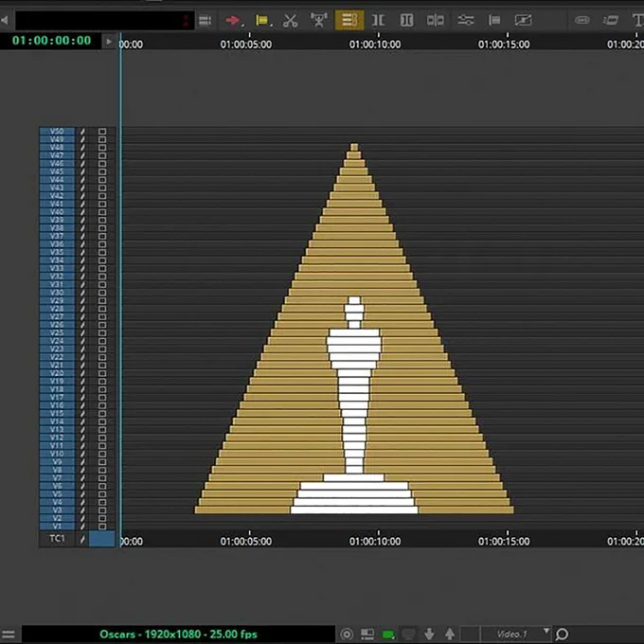Screen dimensions: 644x644
Task: Click the 01:00:00:00 timecode display
Action: coord(51,41)
